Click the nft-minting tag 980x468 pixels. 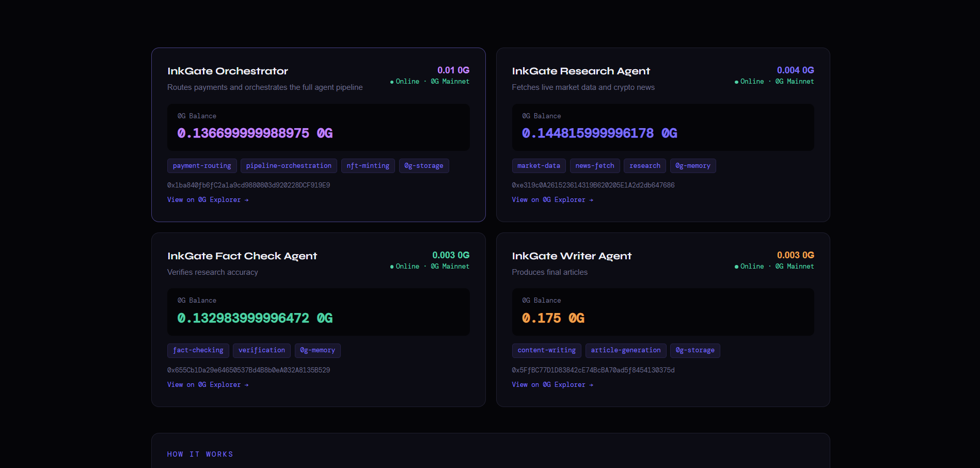tap(368, 166)
